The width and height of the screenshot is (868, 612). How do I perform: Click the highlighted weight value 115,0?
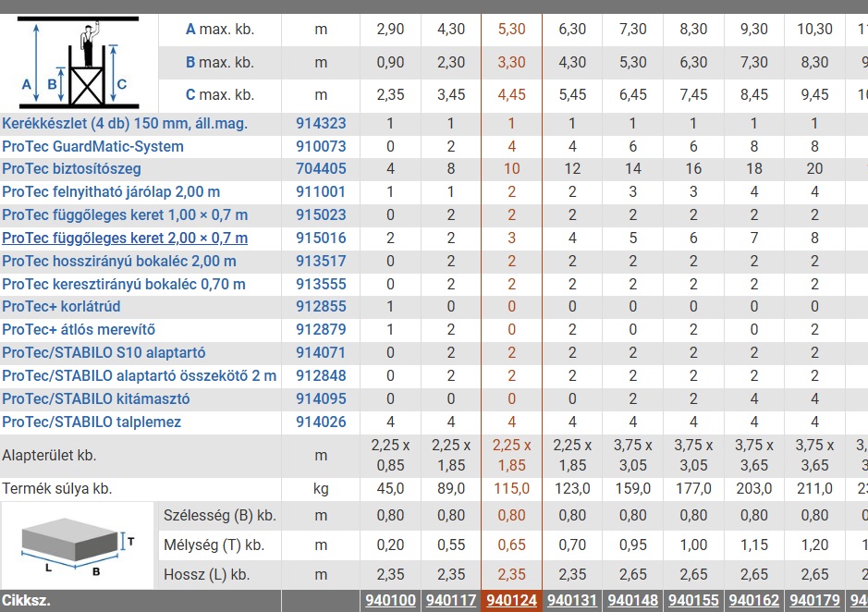[x=511, y=488]
